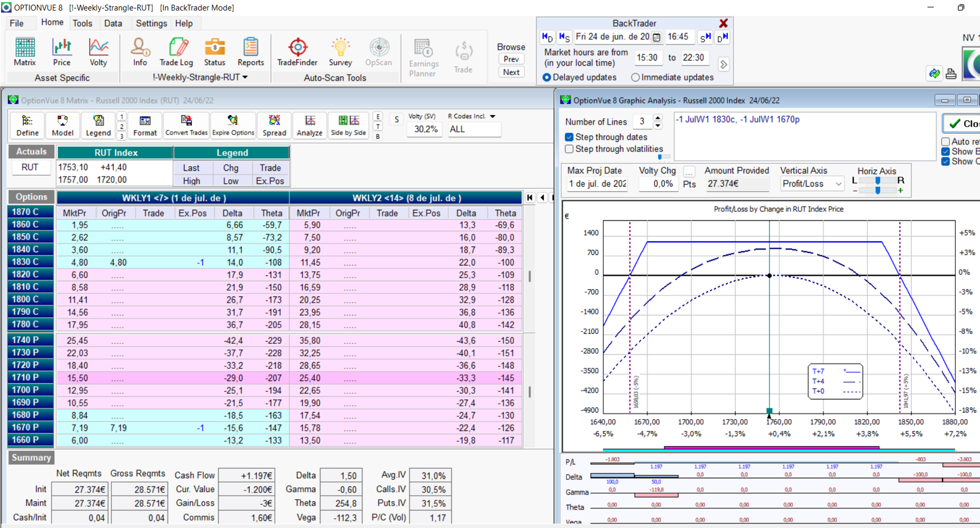Click the Max Proj Date field
This screenshot has height=528, width=980.
coord(597,184)
